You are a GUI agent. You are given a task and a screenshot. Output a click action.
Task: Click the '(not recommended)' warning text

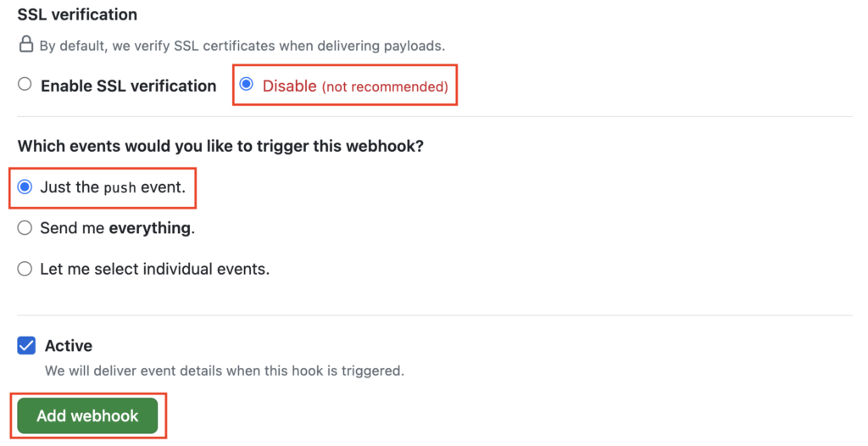point(386,86)
